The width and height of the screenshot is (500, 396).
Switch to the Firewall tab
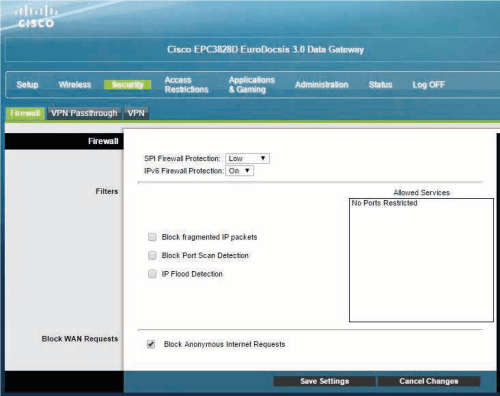pos(25,113)
